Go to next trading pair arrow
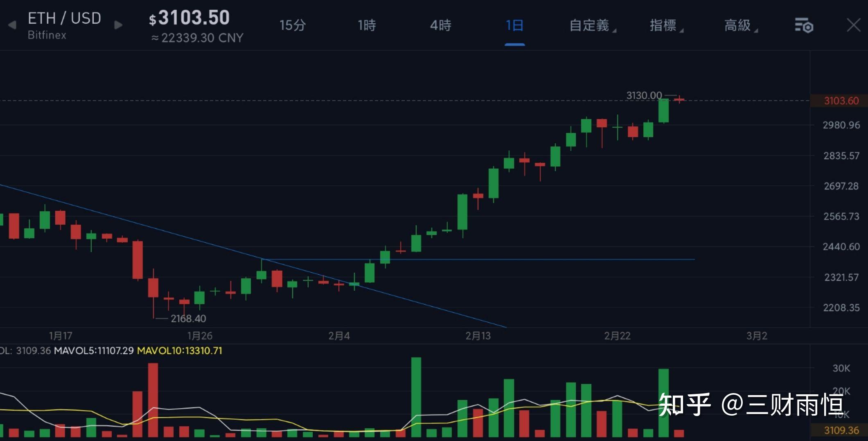 tap(118, 25)
